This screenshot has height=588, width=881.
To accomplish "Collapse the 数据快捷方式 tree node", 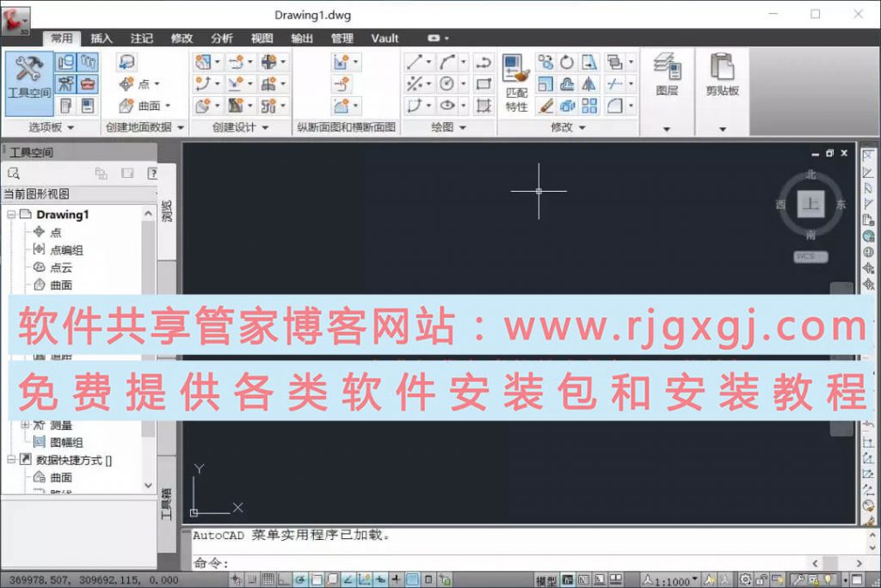I will click(x=11, y=459).
